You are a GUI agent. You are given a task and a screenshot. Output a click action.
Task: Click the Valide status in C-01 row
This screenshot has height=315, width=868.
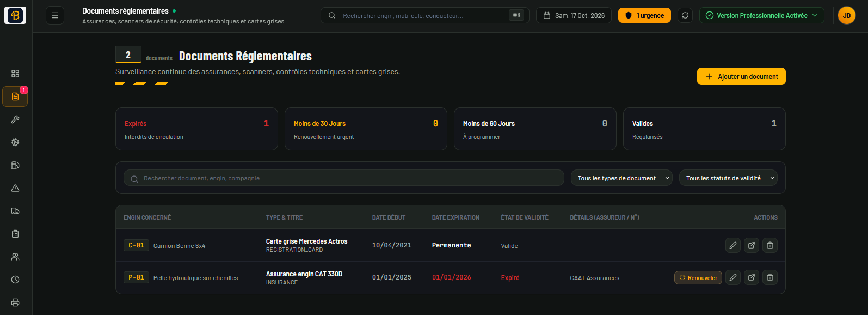(509, 246)
